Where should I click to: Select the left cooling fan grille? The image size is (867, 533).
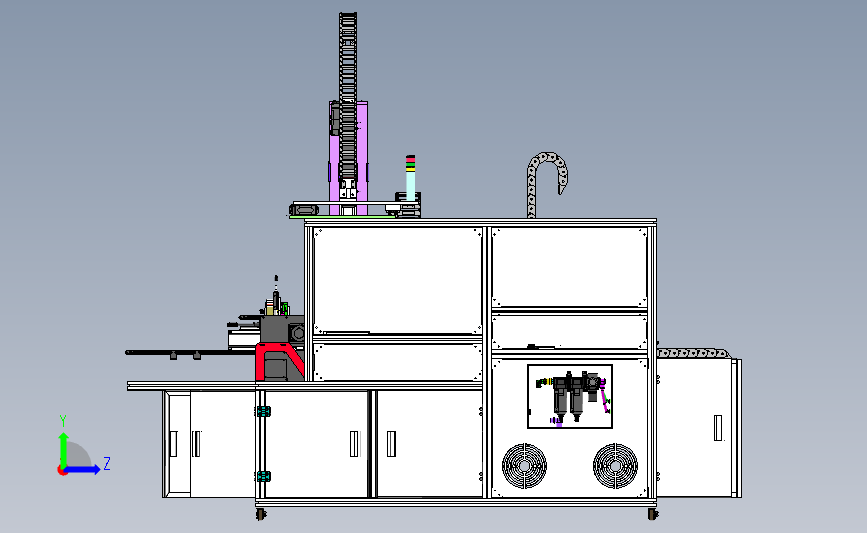pos(524,466)
